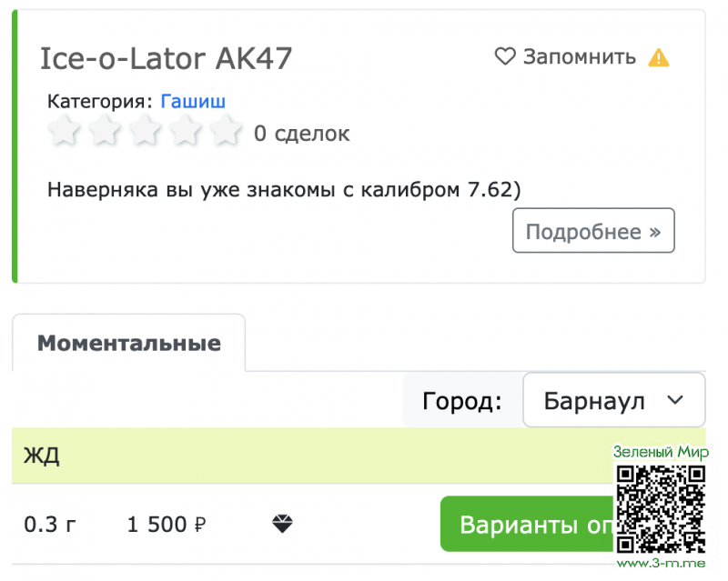
Task: Click the heart icon next to Запомнить
Action: [x=505, y=57]
